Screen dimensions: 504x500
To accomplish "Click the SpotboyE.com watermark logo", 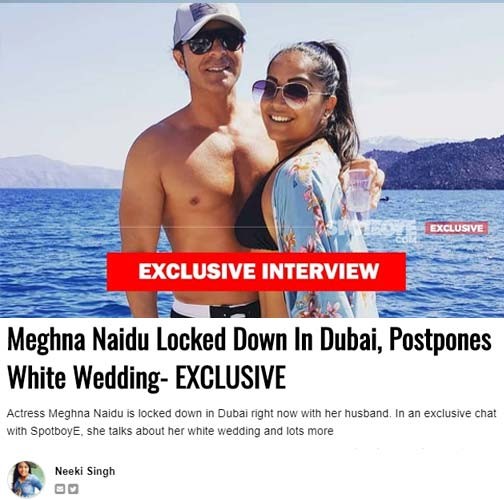I will click(372, 230).
